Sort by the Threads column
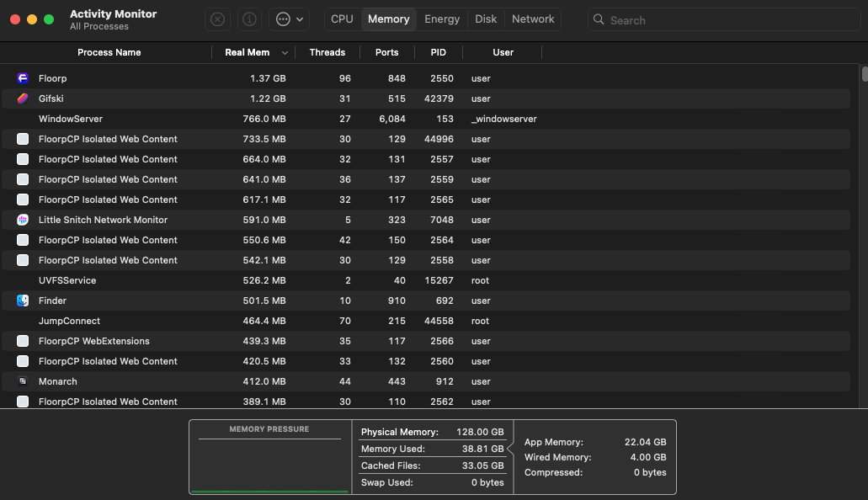The height and width of the screenshot is (500, 868). [327, 52]
